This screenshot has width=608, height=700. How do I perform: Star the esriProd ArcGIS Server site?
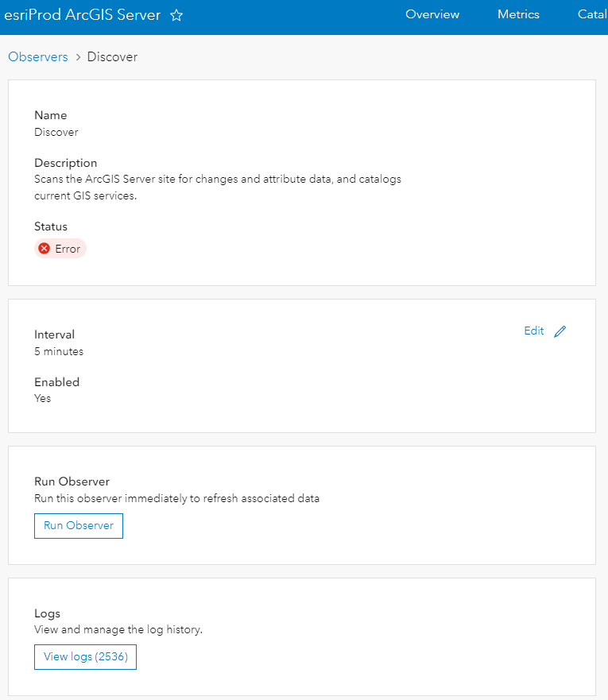click(176, 14)
